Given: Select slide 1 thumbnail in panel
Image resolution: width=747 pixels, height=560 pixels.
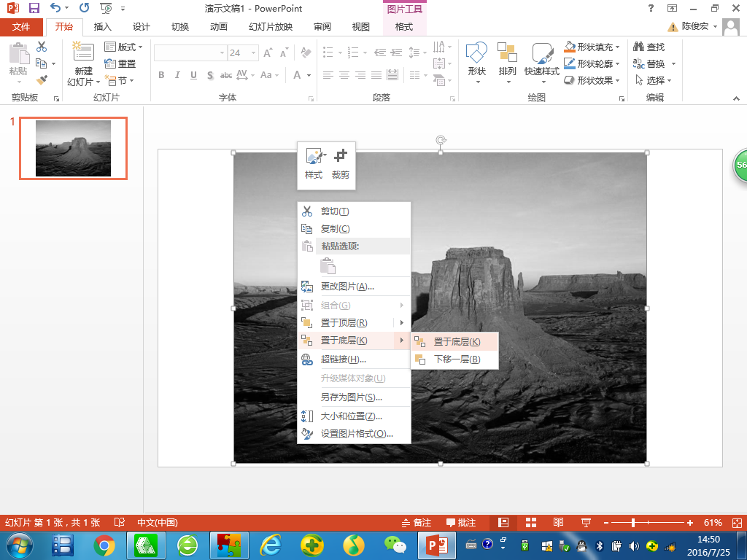Looking at the screenshot, I should pos(74,148).
